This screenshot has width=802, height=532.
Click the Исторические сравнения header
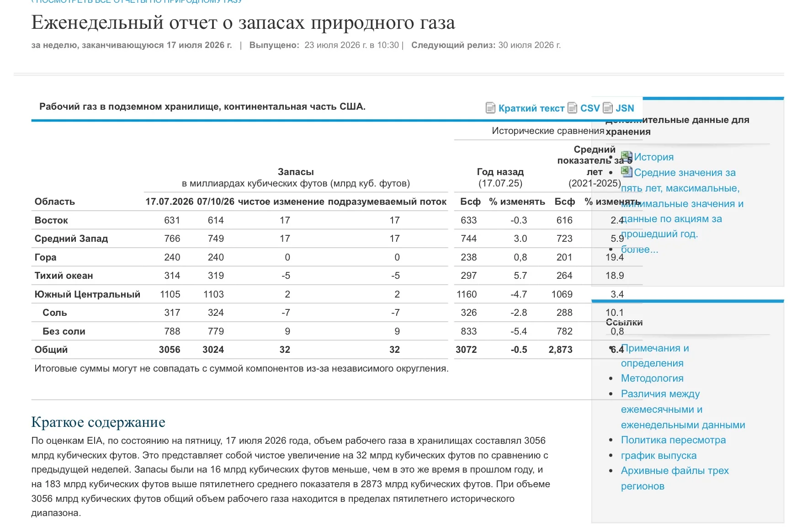[x=548, y=131]
